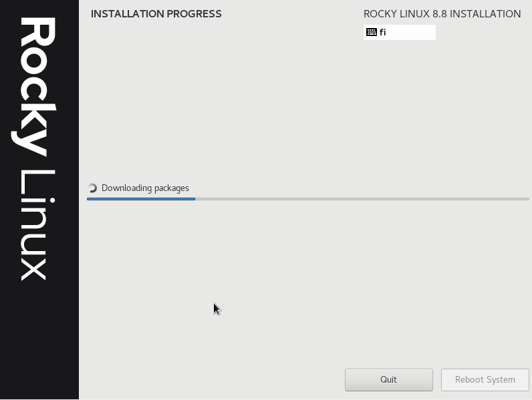
Task: Click the keyboard icon in layout indicator
Action: click(x=372, y=32)
